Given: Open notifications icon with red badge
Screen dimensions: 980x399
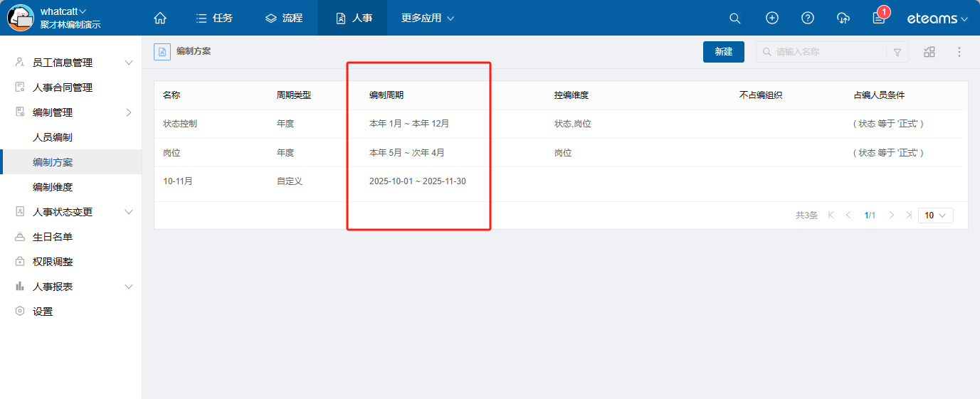Looking at the screenshot, I should 880,17.
